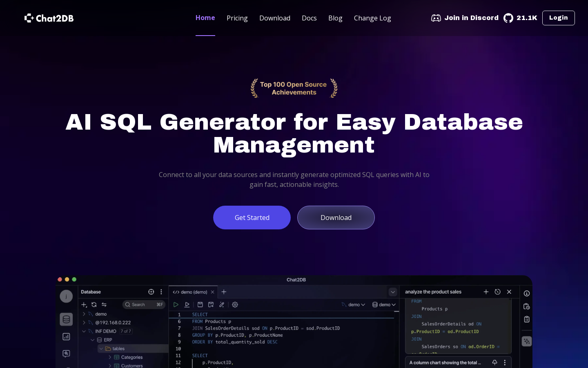Go to Home nav item

point(205,18)
